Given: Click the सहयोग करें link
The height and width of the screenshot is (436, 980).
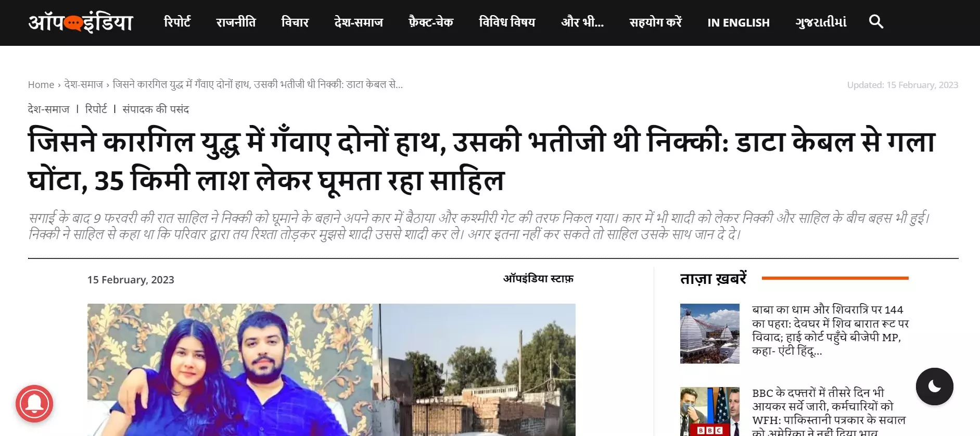Looking at the screenshot, I should (656, 22).
